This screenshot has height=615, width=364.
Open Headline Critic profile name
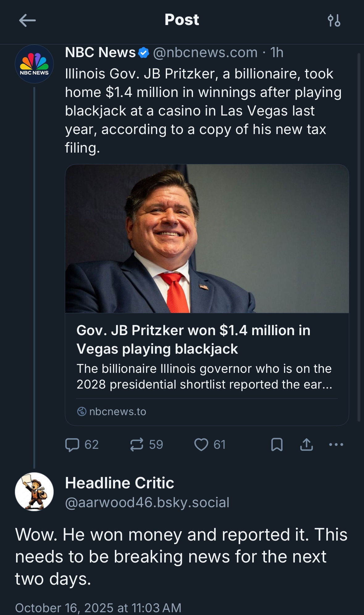point(119,483)
